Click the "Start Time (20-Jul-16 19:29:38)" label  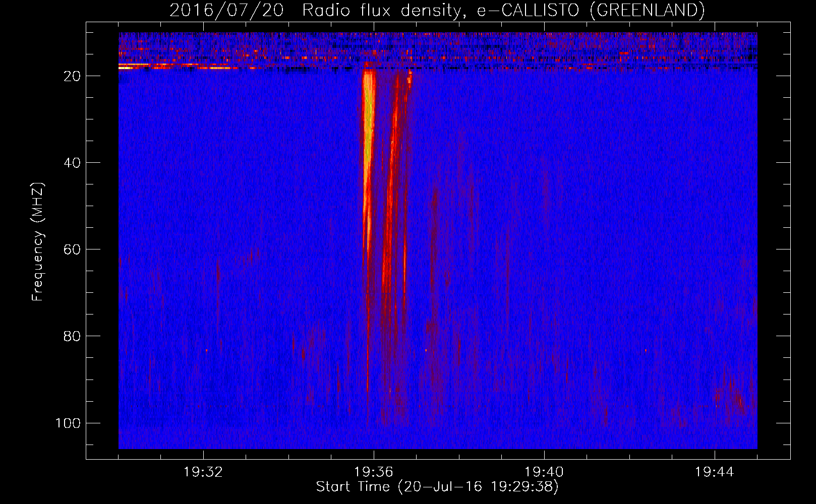[437, 487]
